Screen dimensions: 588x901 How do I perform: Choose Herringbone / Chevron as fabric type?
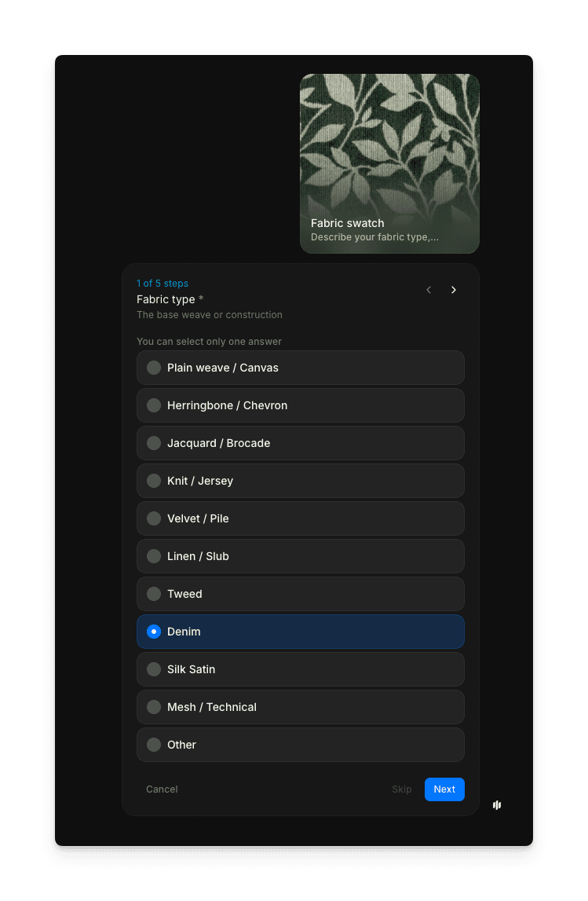[301, 405]
